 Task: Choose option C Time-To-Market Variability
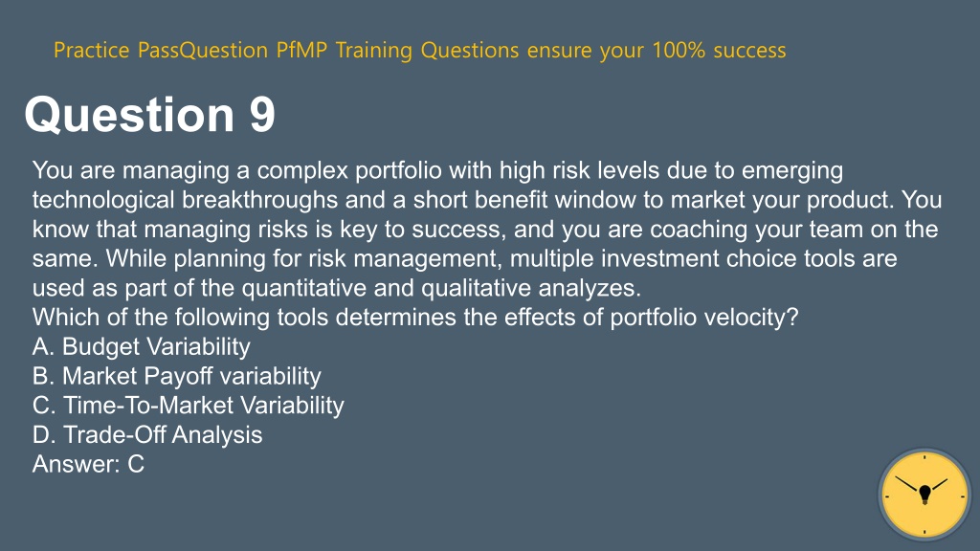pyautogui.click(x=189, y=406)
